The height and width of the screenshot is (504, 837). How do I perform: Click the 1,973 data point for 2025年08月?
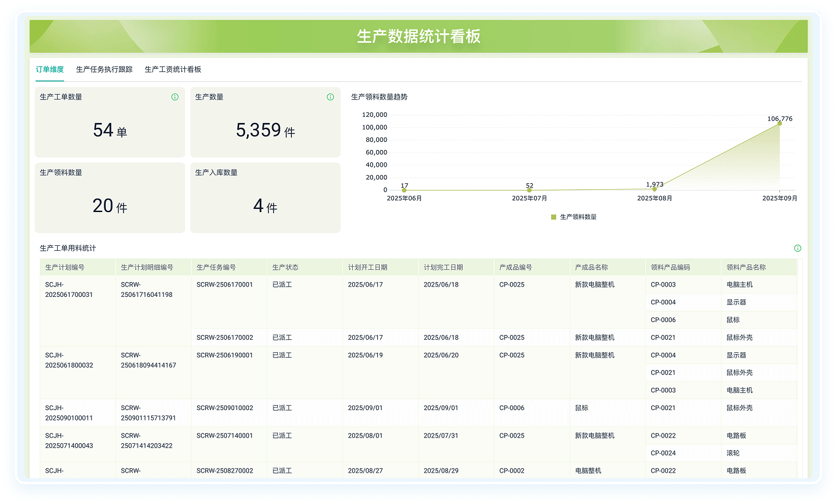point(654,189)
